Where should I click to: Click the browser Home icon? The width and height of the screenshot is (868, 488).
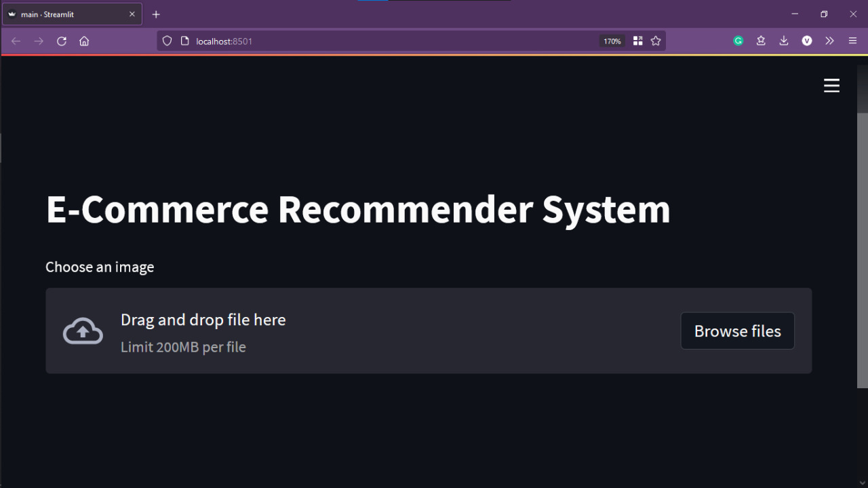84,41
